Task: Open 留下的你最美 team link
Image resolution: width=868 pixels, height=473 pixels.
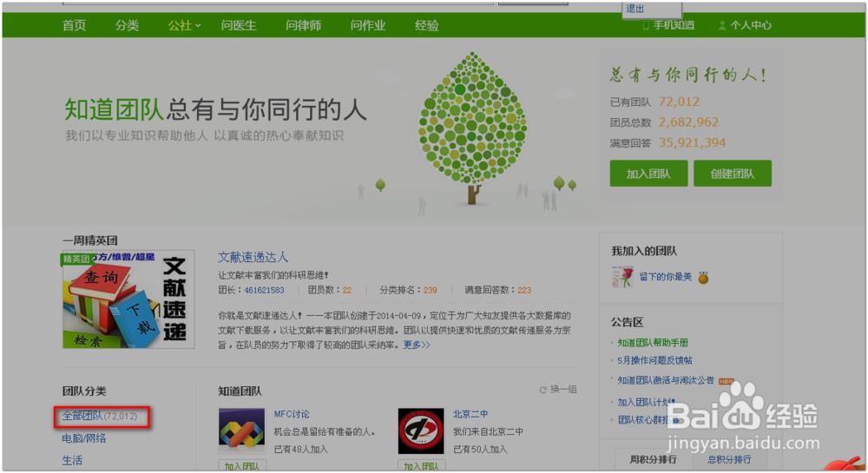Action: point(666,277)
